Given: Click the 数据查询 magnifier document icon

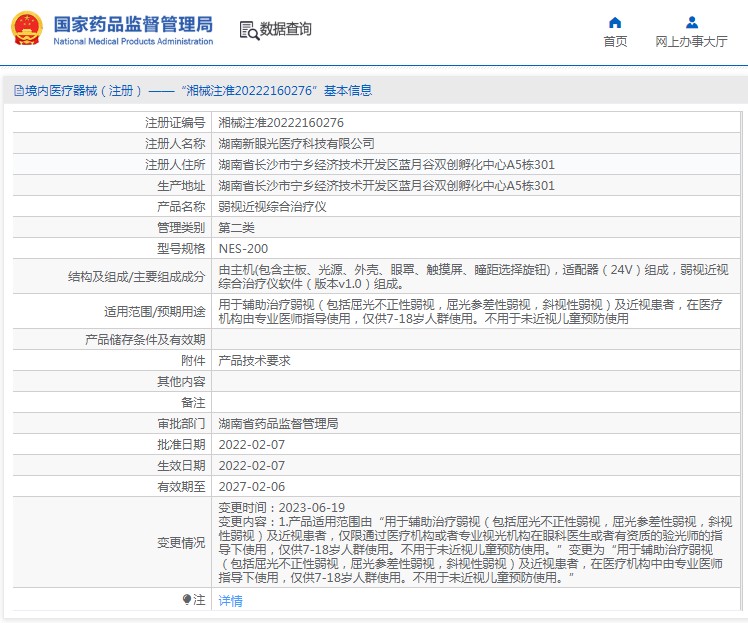Looking at the screenshot, I should (248, 30).
